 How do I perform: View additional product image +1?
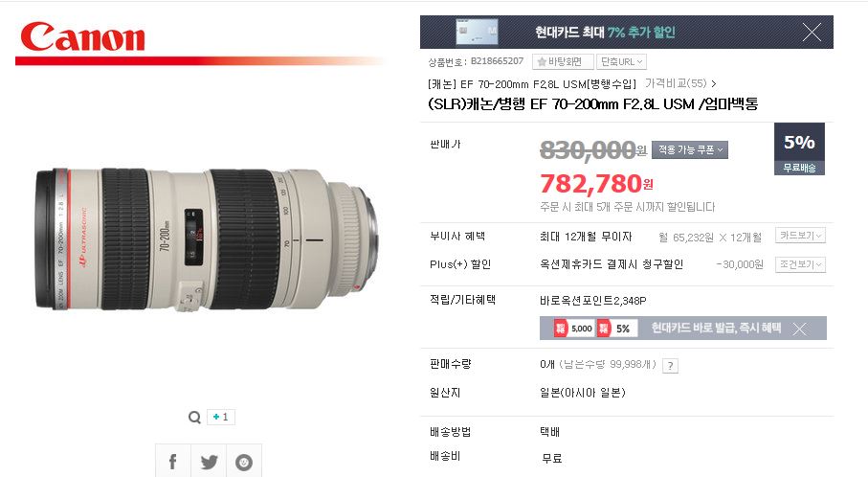(221, 418)
